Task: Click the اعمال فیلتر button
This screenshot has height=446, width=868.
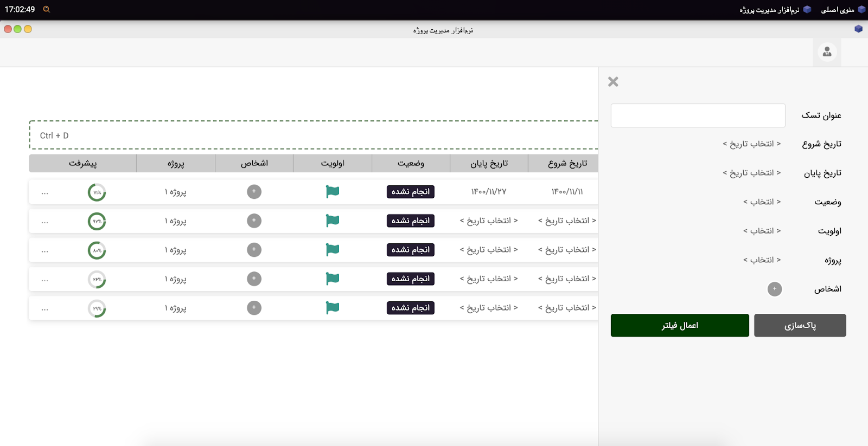Action: coord(680,325)
